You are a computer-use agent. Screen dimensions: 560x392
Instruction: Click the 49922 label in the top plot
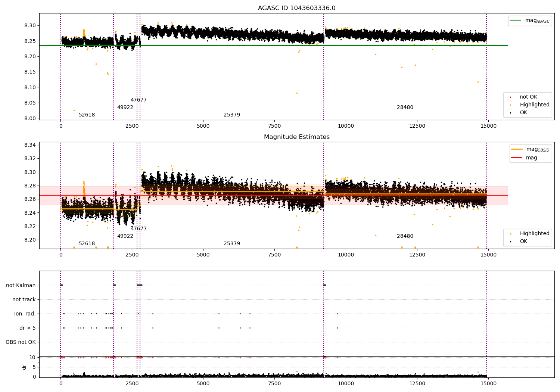pyautogui.click(x=125, y=108)
